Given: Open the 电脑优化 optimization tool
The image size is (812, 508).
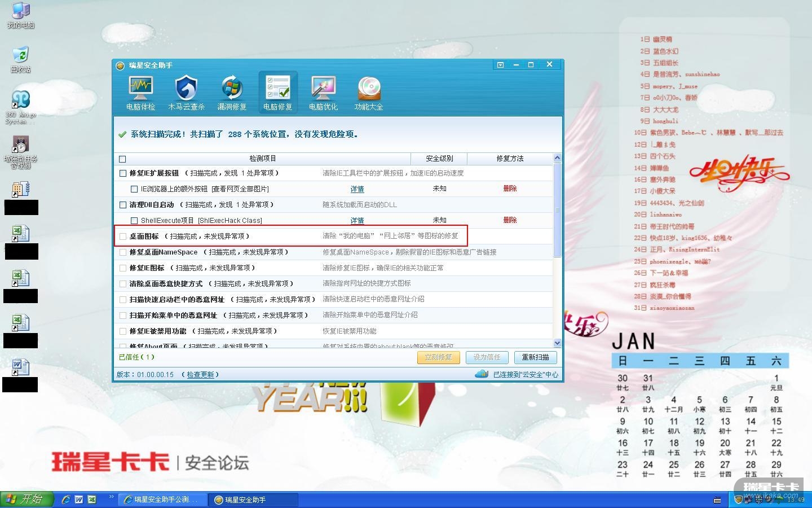Looking at the screenshot, I should click(x=323, y=92).
